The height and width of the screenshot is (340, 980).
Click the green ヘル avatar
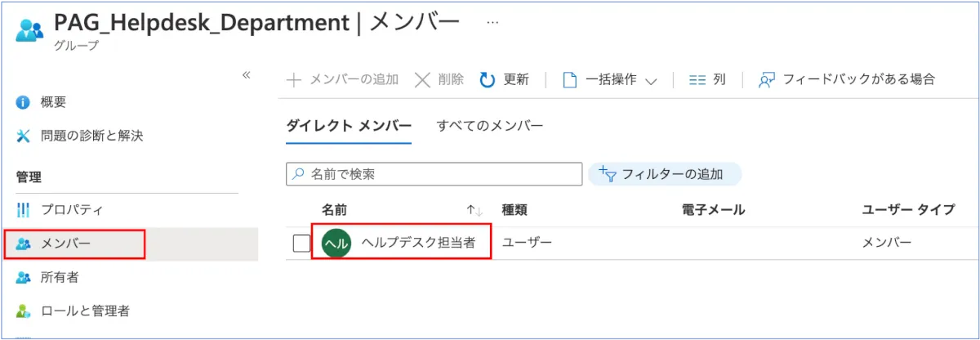coord(336,243)
